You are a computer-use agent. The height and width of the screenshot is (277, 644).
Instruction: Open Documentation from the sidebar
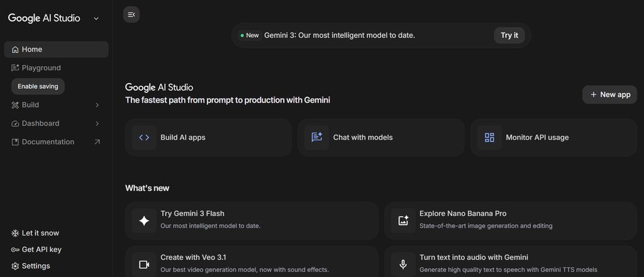[x=56, y=142]
